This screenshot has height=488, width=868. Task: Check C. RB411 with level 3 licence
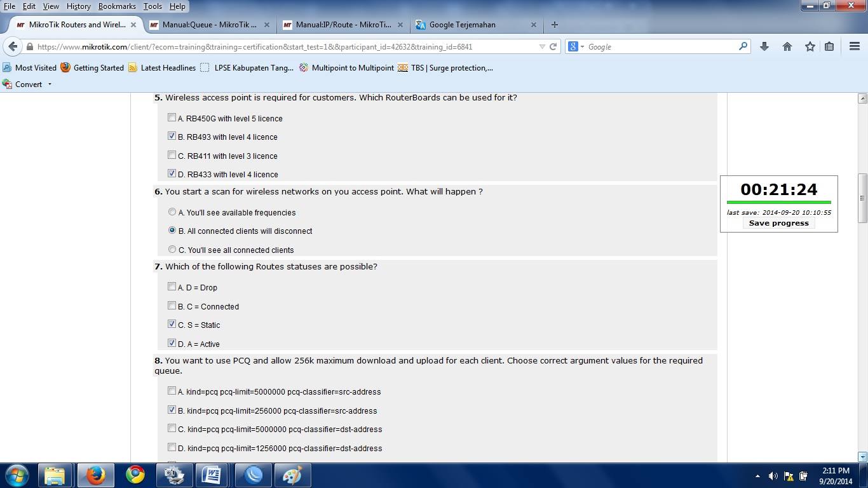[172, 155]
